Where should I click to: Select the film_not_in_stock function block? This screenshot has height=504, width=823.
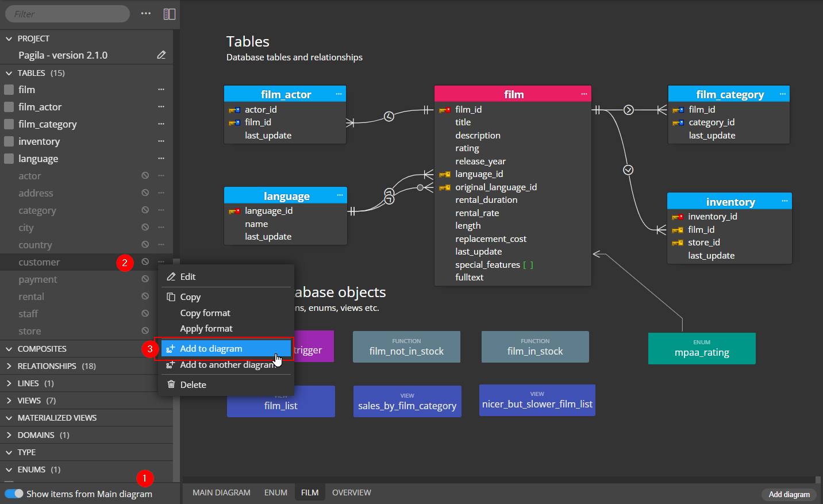coord(406,347)
